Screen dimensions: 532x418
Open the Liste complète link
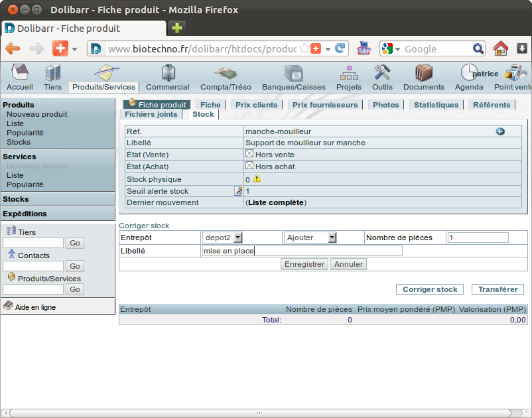click(276, 202)
